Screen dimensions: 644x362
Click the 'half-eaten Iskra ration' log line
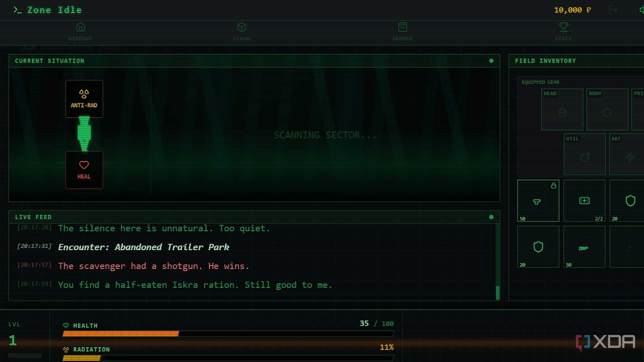click(x=195, y=285)
